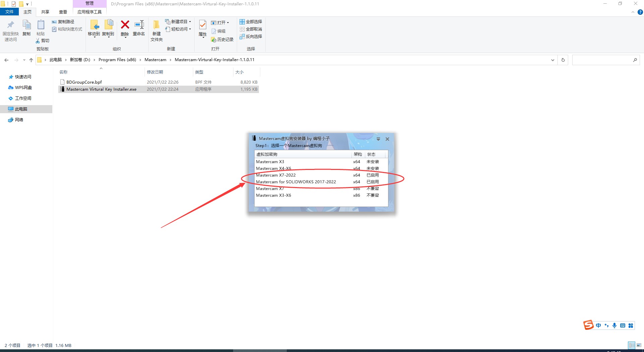The image size is (644, 352).
Task: Click 新加卷 (D:) breadcrumb
Action: (80, 60)
